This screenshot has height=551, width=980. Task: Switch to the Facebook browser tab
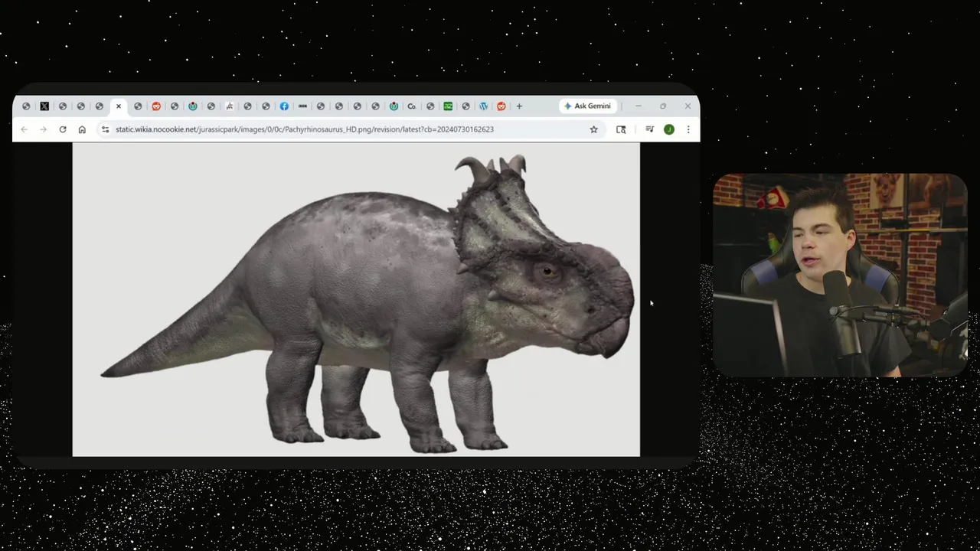(x=284, y=106)
